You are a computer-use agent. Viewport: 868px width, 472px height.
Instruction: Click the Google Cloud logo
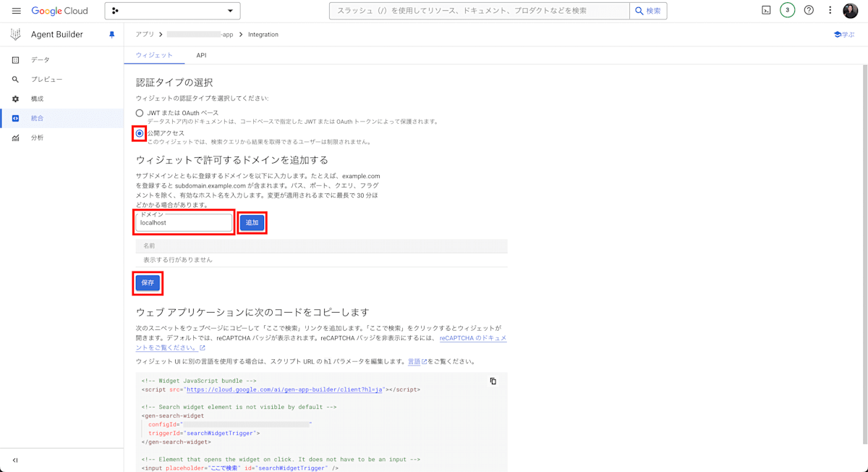click(x=59, y=11)
